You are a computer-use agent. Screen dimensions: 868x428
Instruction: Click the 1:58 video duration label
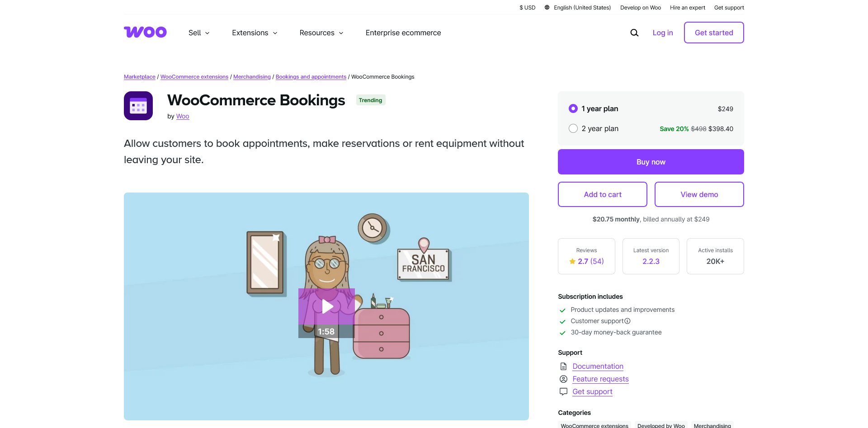tap(326, 331)
